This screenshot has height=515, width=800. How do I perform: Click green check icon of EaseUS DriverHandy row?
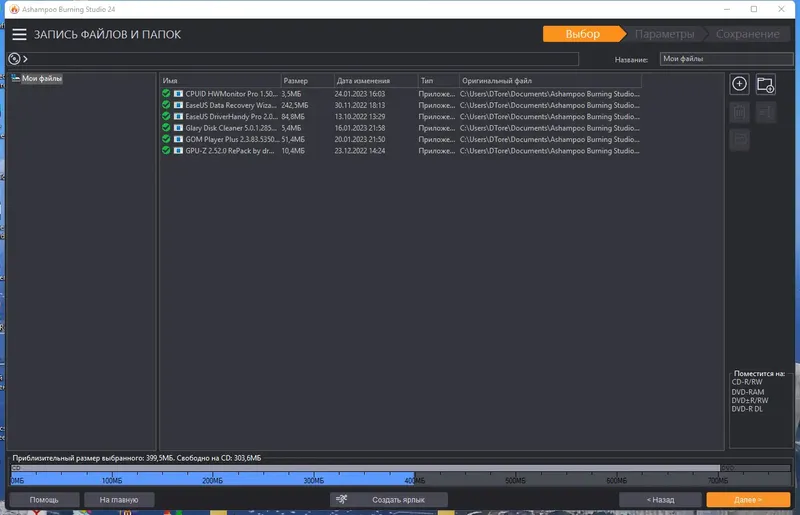pyautogui.click(x=166, y=116)
